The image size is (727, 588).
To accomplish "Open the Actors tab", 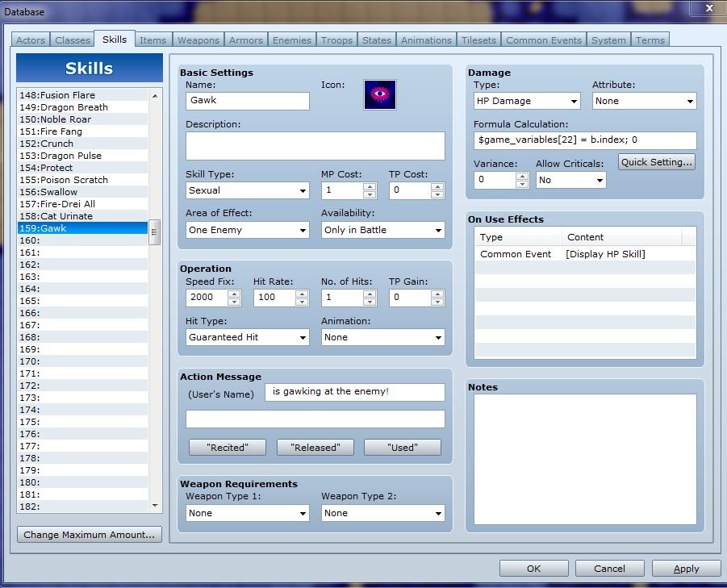I will pyautogui.click(x=31, y=40).
